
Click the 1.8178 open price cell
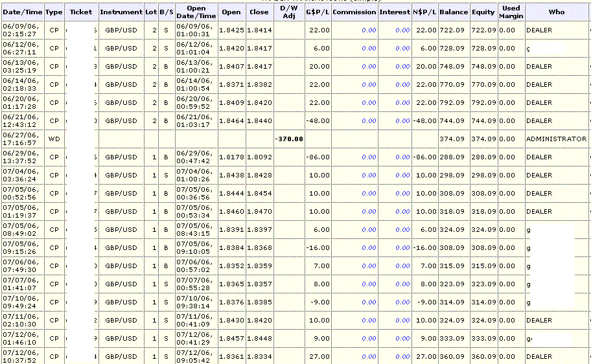coord(231,157)
